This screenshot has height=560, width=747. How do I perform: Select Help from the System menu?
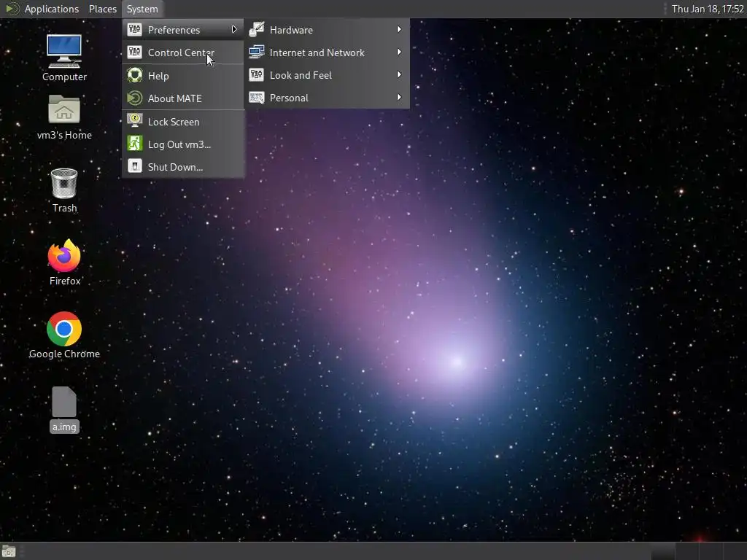click(183, 75)
